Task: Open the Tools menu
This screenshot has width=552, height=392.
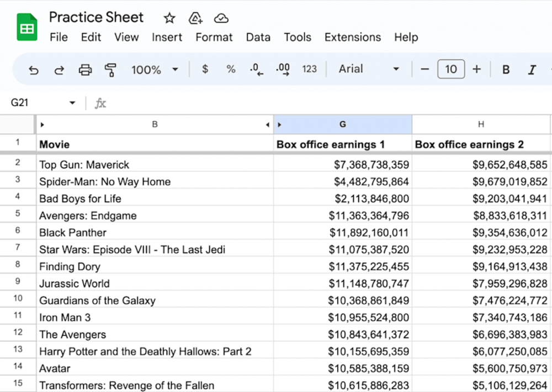Action: [298, 37]
